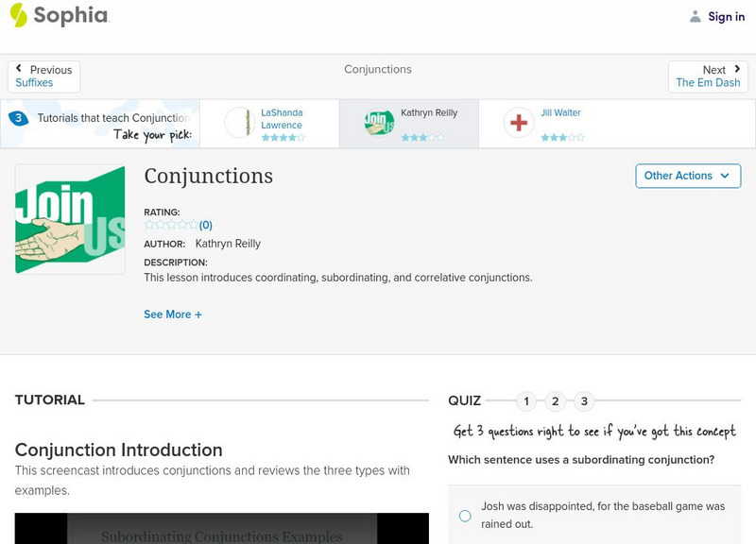Rate the tutorial using empty stars
This screenshot has width=756, height=544.
pos(171,225)
